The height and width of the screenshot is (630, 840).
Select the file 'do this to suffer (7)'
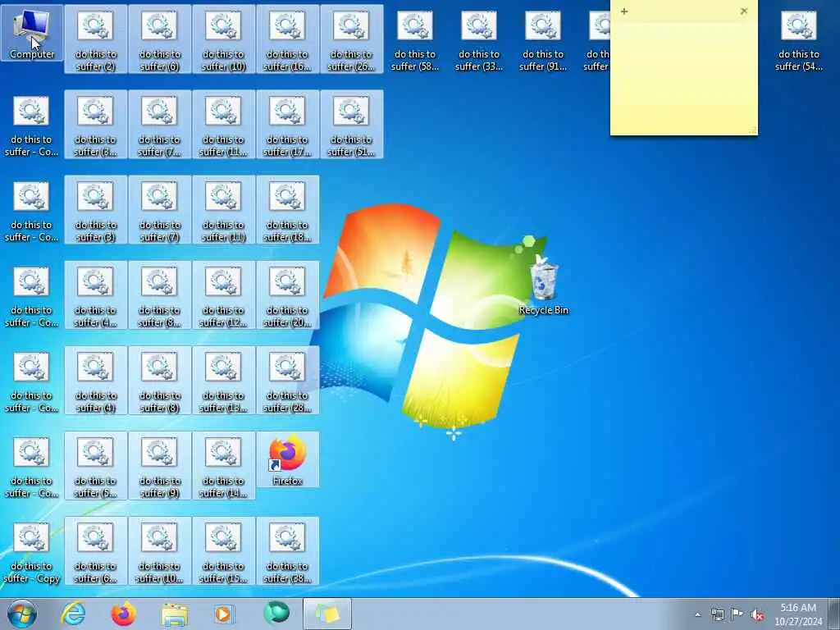160,209
